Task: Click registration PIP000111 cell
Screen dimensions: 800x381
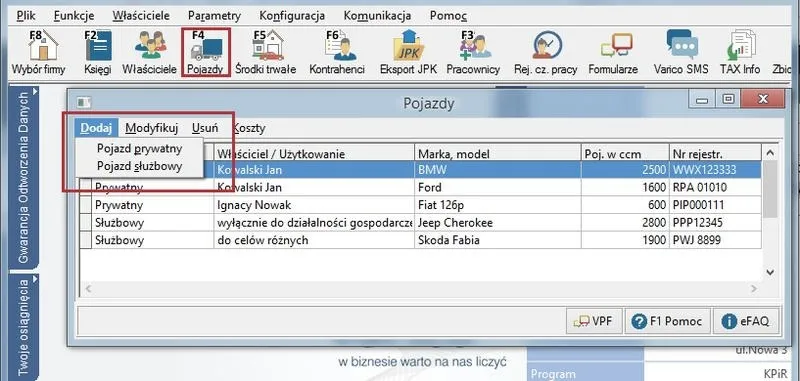Action: click(715, 205)
